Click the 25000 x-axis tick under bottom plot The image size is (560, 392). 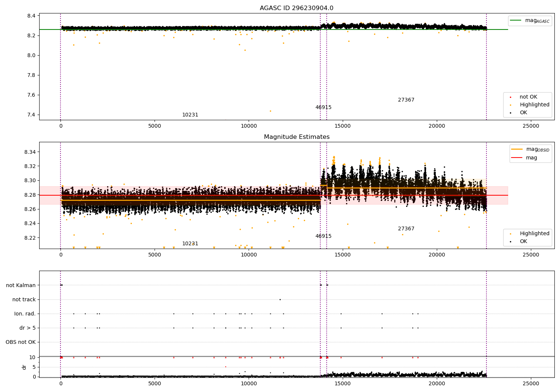click(531, 383)
